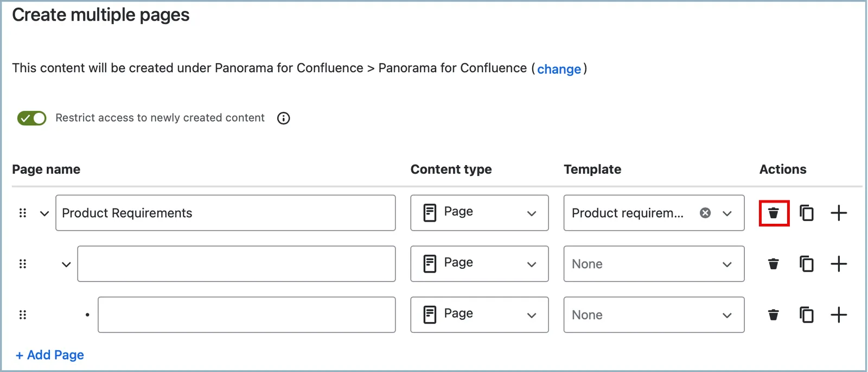Image resolution: width=868 pixels, height=372 pixels.
Task: Open the middle row's Template dropdown
Action: click(x=654, y=264)
